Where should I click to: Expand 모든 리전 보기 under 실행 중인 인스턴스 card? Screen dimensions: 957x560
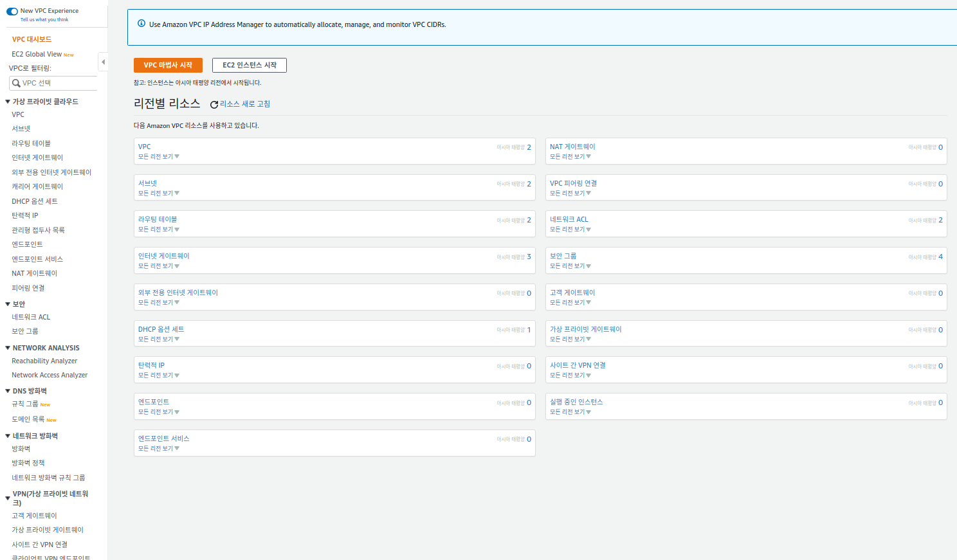[x=570, y=411]
